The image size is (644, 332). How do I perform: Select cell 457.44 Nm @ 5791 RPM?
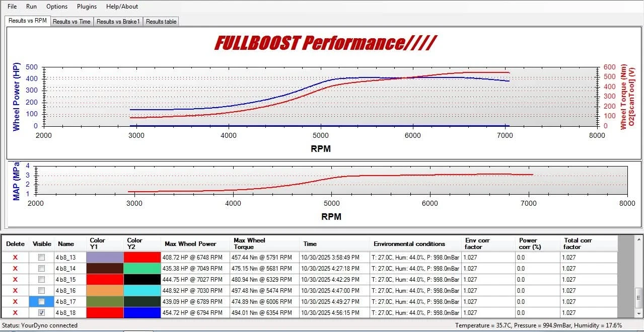click(264, 257)
